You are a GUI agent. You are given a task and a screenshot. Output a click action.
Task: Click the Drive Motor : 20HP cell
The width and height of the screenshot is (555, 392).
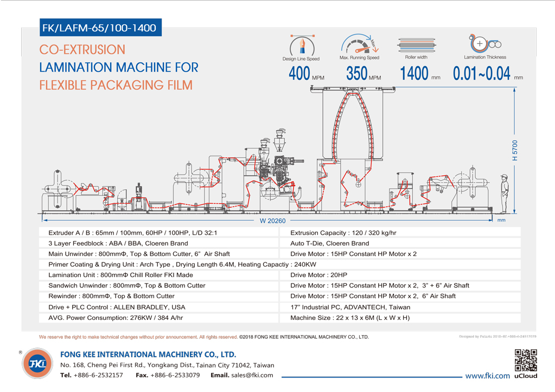click(x=400, y=275)
